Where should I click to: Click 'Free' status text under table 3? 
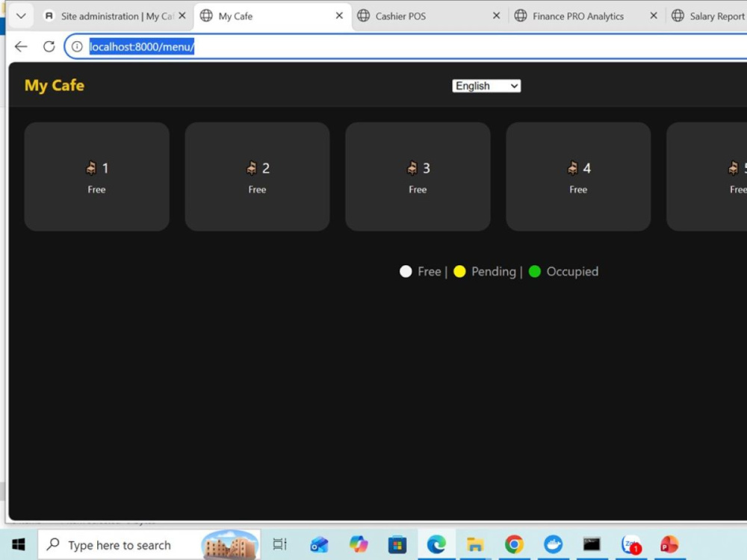[418, 190]
